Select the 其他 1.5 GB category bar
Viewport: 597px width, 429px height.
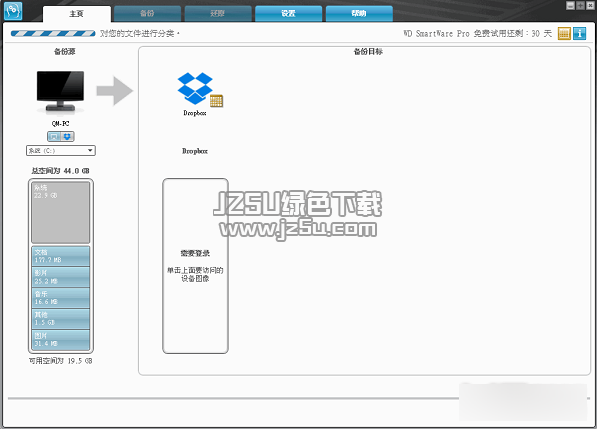tap(61, 319)
